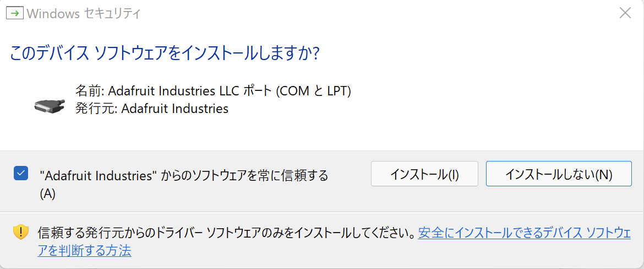Click the 発行元: Adafruit Industries publisher line
The height and width of the screenshot is (269, 644).
(x=151, y=109)
